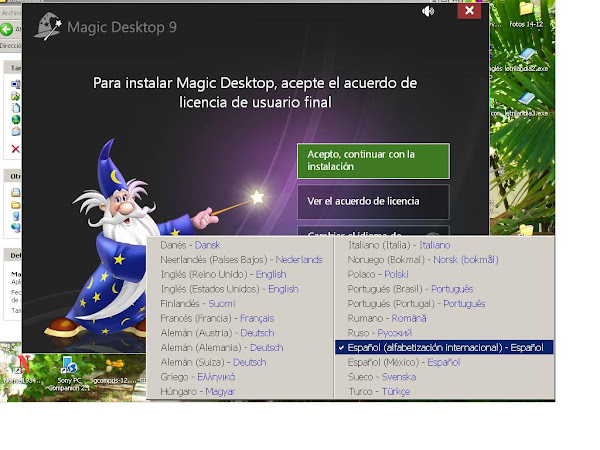Select Húngaro - Magyar
The height and width of the screenshot is (450, 600).
click(x=197, y=391)
